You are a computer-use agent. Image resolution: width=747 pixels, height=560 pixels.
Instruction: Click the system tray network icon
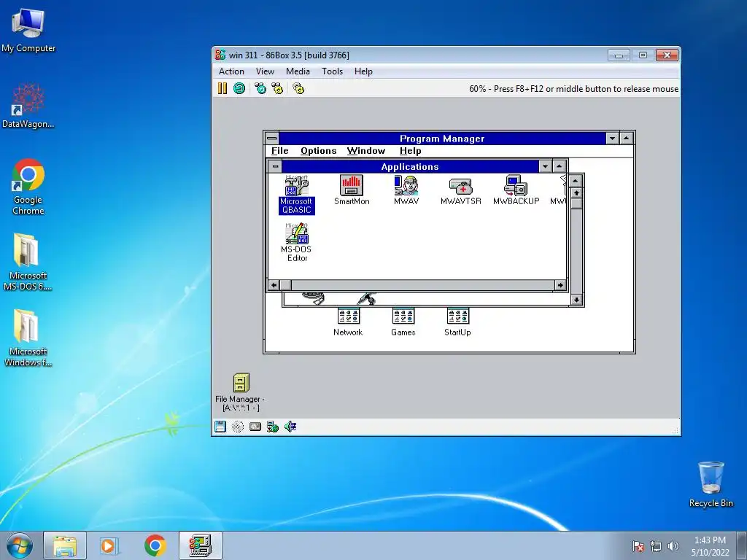click(656, 546)
